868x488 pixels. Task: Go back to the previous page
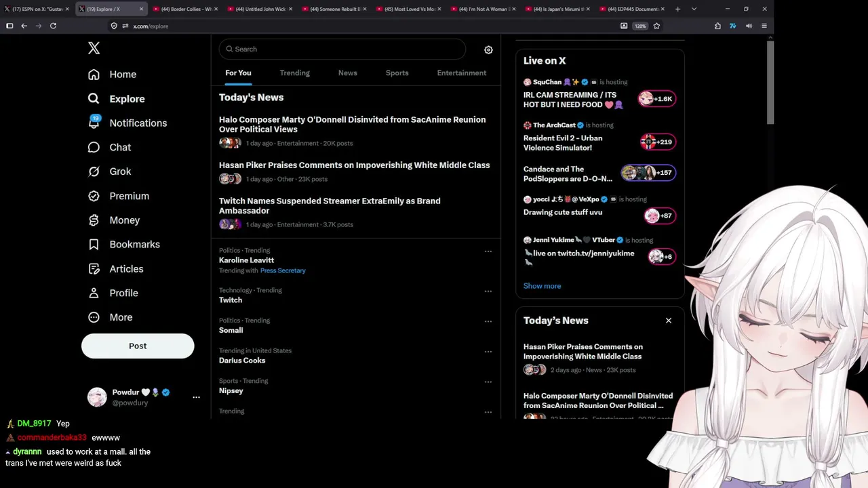(24, 26)
